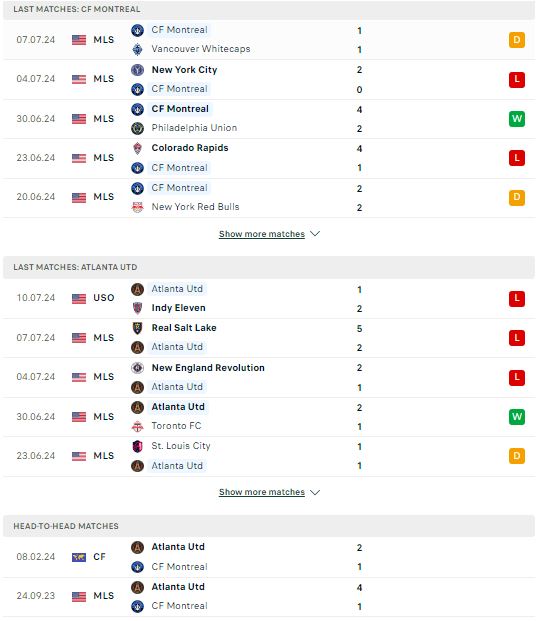Click the New England Revolution logo
Screen dimensions: 545x621
tap(137, 368)
